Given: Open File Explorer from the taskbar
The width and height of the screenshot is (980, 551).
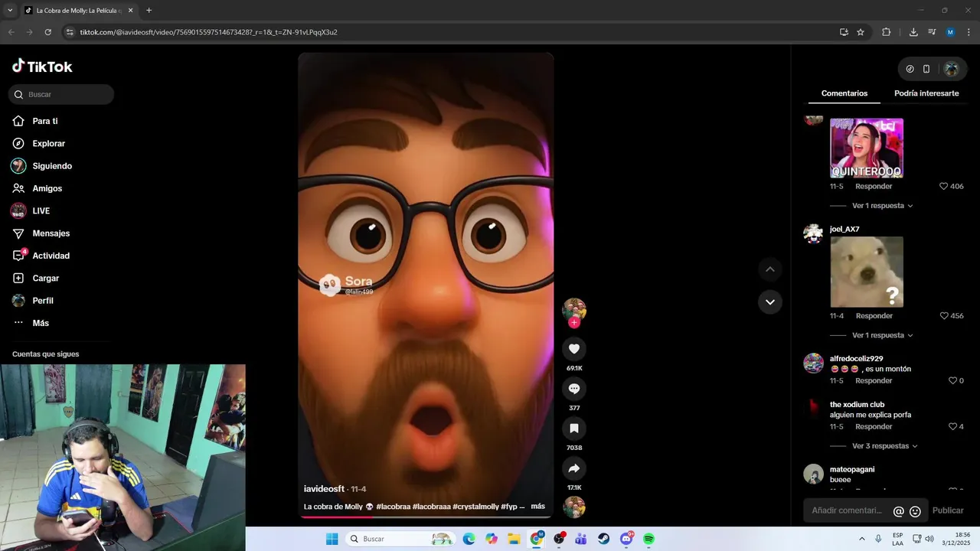Looking at the screenshot, I should [x=514, y=539].
